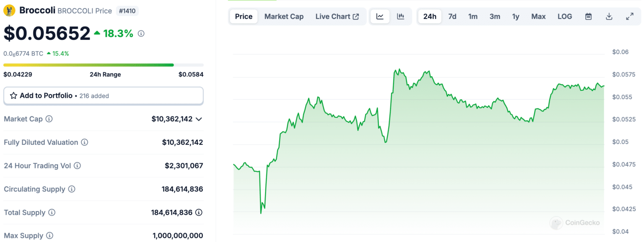Select the Price tab
This screenshot has height=242, width=644.
click(x=244, y=16)
